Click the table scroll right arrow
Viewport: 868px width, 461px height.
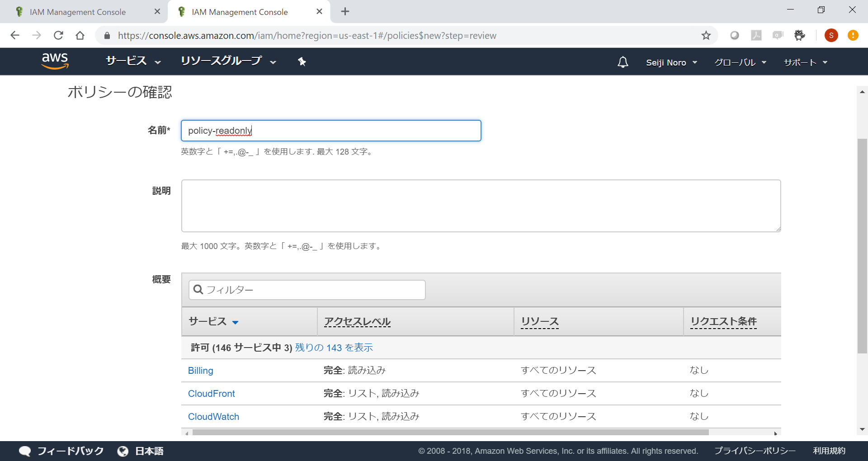[x=776, y=433]
